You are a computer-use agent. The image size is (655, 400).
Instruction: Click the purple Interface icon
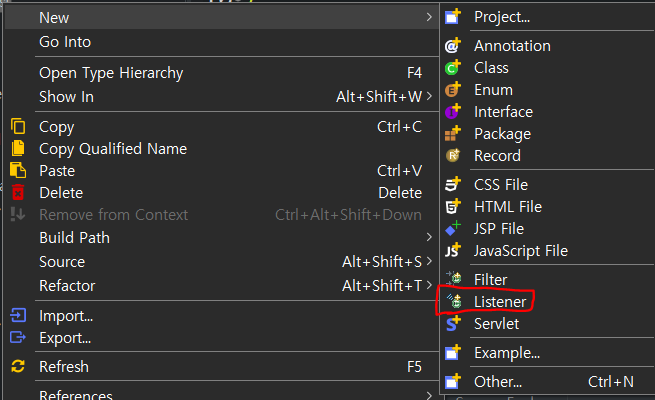pos(453,112)
